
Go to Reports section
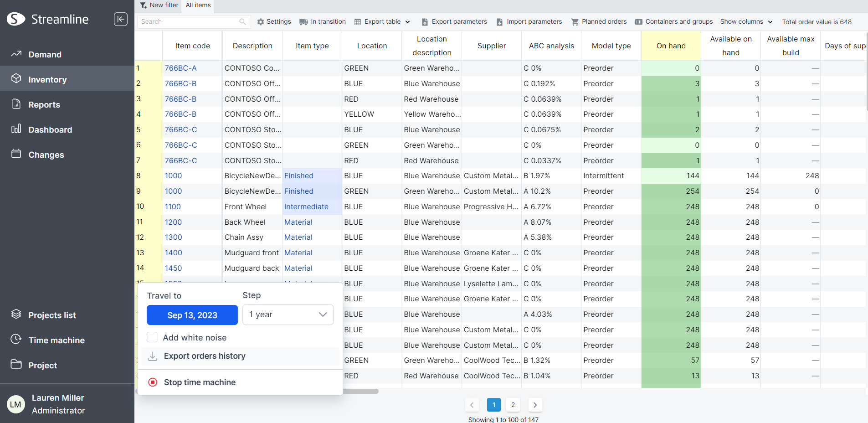point(44,104)
